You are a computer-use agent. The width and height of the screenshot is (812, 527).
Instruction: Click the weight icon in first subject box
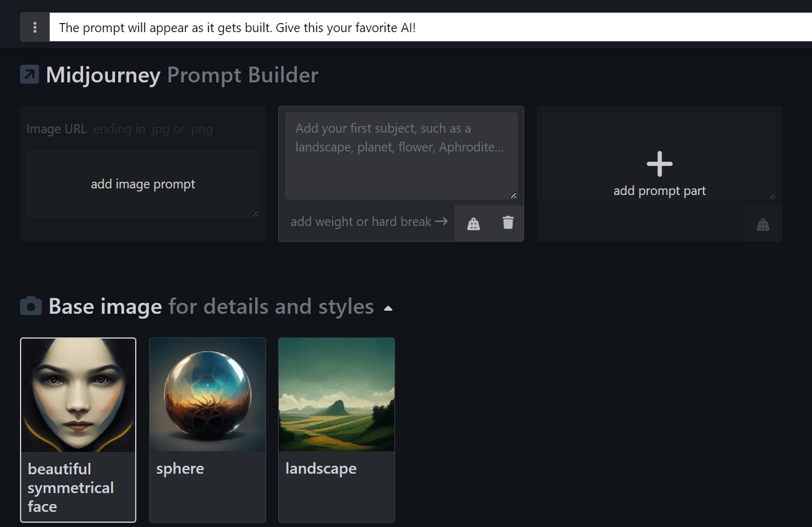[473, 224]
